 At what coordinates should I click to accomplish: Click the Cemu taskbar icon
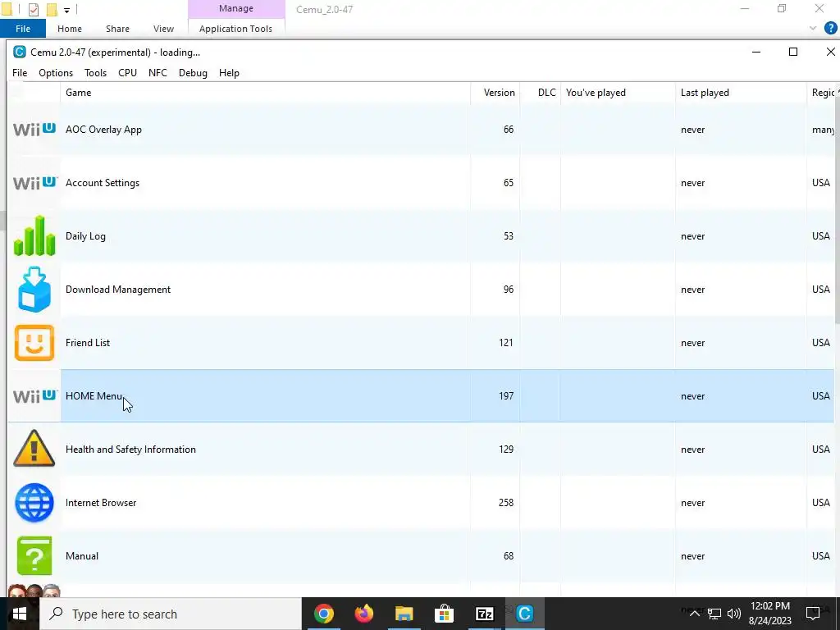[x=524, y=614]
